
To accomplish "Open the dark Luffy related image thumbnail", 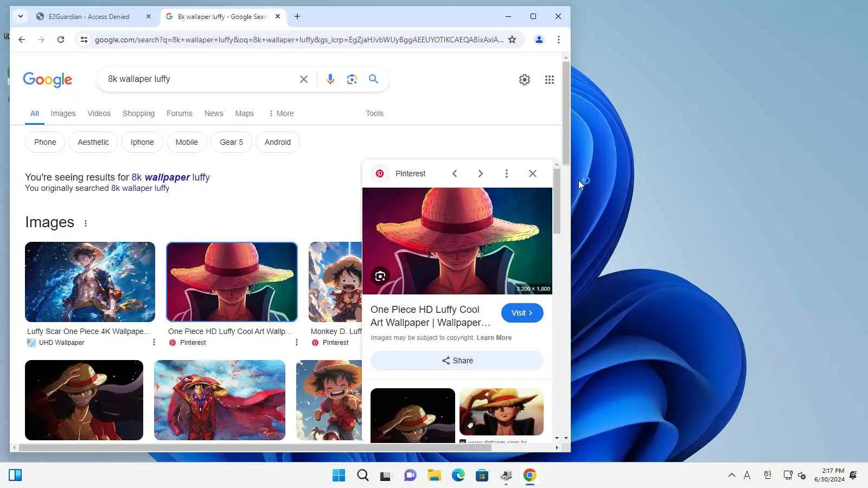I will pyautogui.click(x=413, y=415).
